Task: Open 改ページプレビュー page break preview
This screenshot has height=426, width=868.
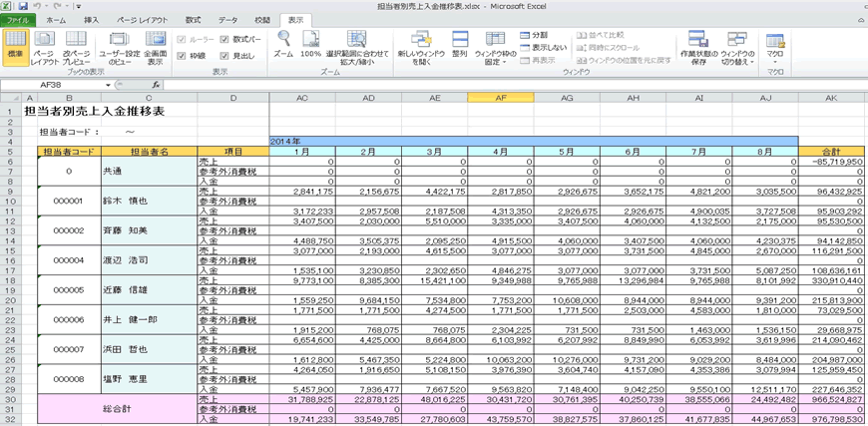Action: pos(76,45)
